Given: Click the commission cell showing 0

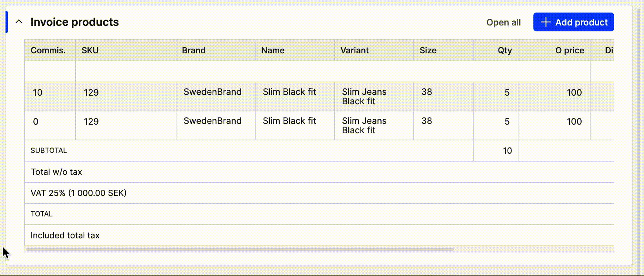Looking at the screenshot, I should 36,122.
